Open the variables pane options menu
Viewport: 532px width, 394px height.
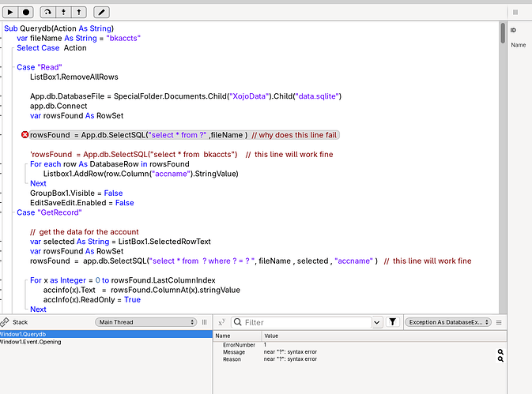coord(499,322)
